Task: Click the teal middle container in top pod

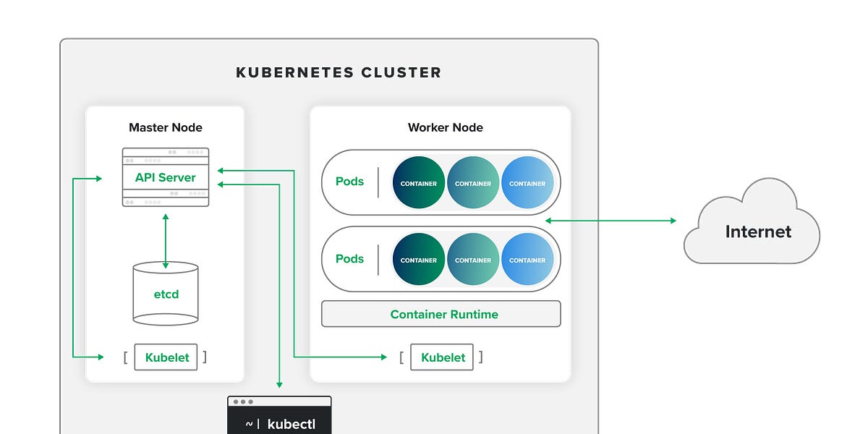Action: (x=473, y=183)
